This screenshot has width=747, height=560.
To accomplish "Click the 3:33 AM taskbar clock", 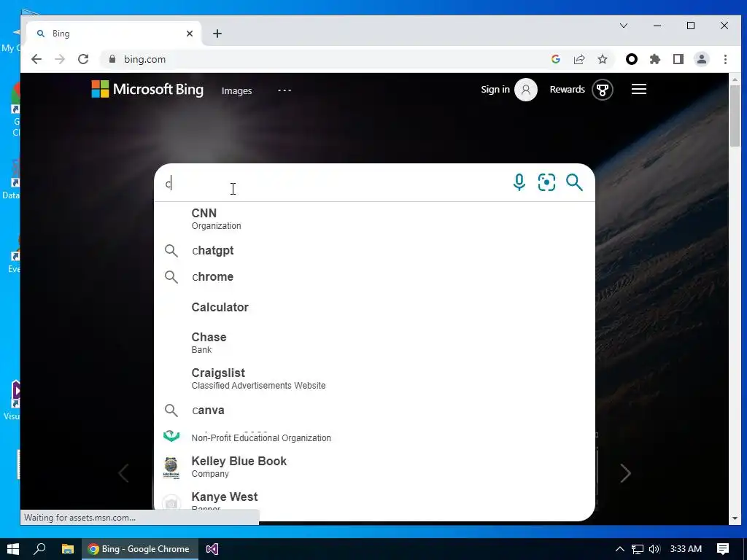I will click(x=686, y=549).
